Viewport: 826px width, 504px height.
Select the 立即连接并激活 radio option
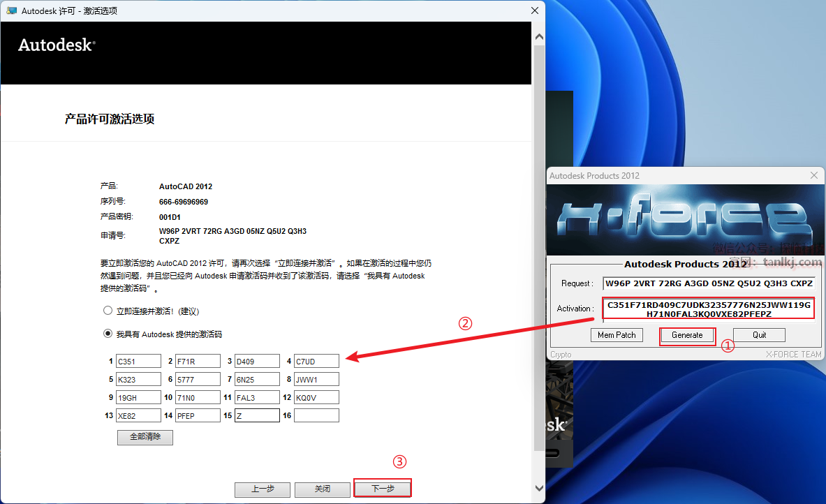pos(108,311)
